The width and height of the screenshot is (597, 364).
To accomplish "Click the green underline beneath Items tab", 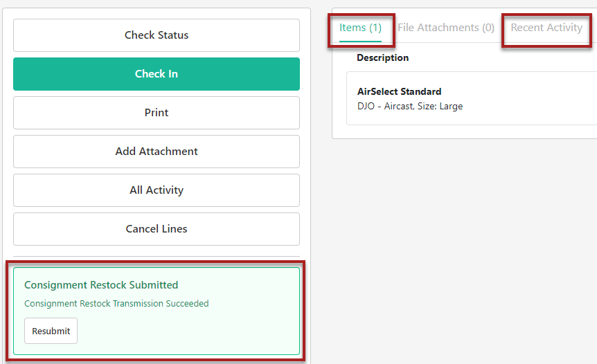I will (x=360, y=42).
